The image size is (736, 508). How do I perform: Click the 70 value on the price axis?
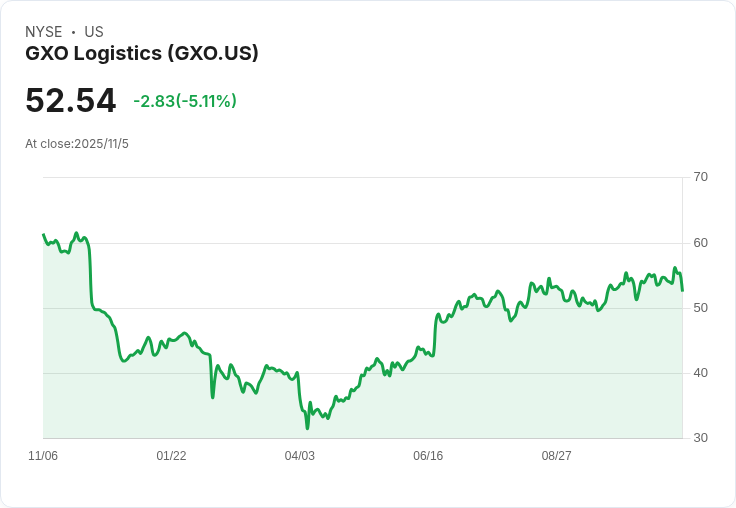click(700, 177)
